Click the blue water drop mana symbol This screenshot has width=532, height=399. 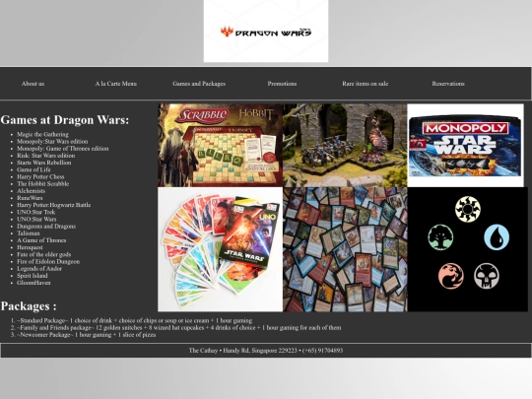tap(497, 237)
